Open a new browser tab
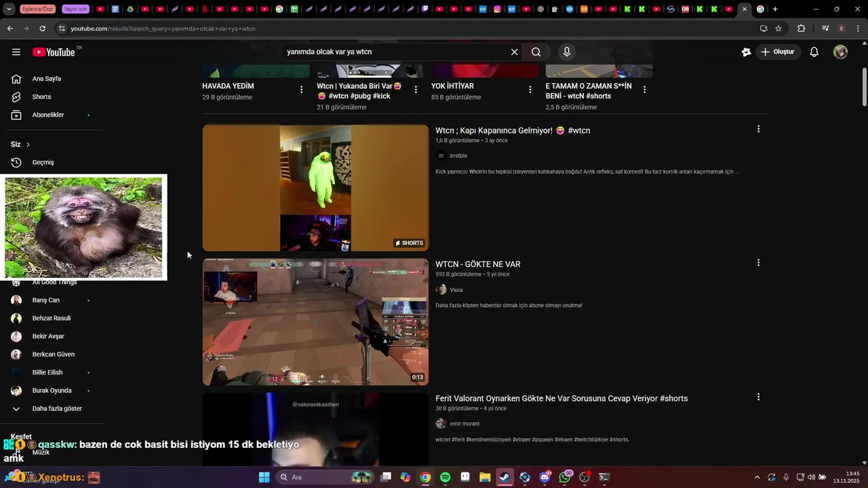868x488 pixels. (x=775, y=9)
